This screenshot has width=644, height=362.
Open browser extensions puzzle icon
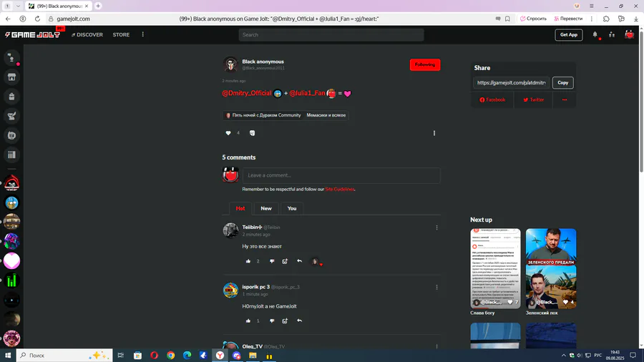pos(606,19)
